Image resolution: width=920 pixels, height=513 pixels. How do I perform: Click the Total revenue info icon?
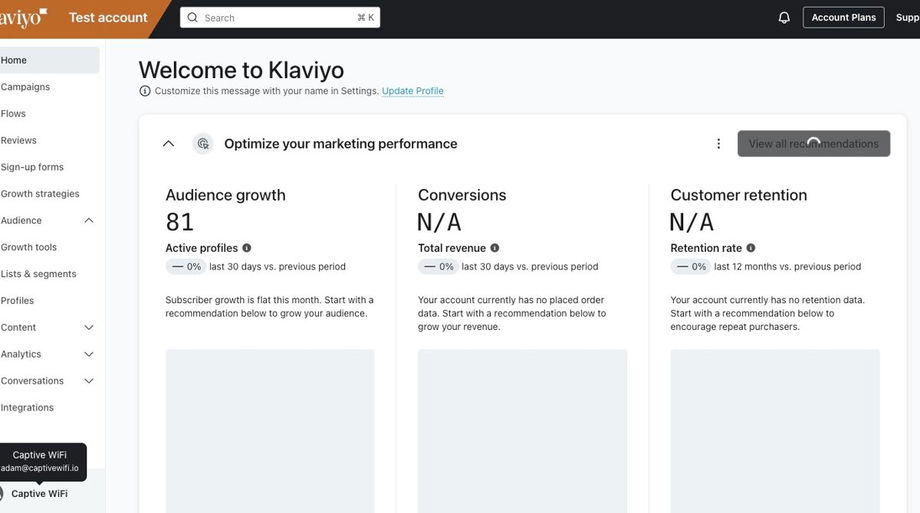point(495,248)
